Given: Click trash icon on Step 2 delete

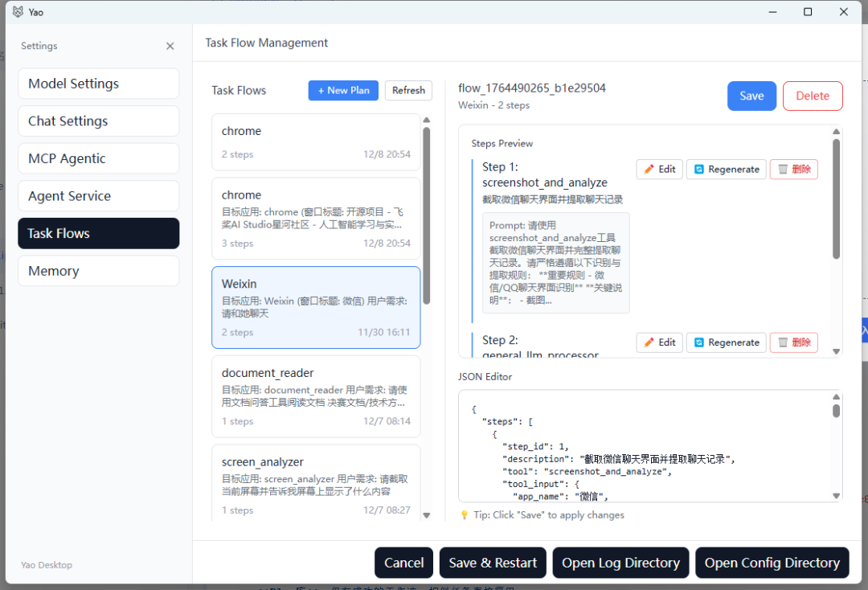Looking at the screenshot, I should [x=783, y=342].
